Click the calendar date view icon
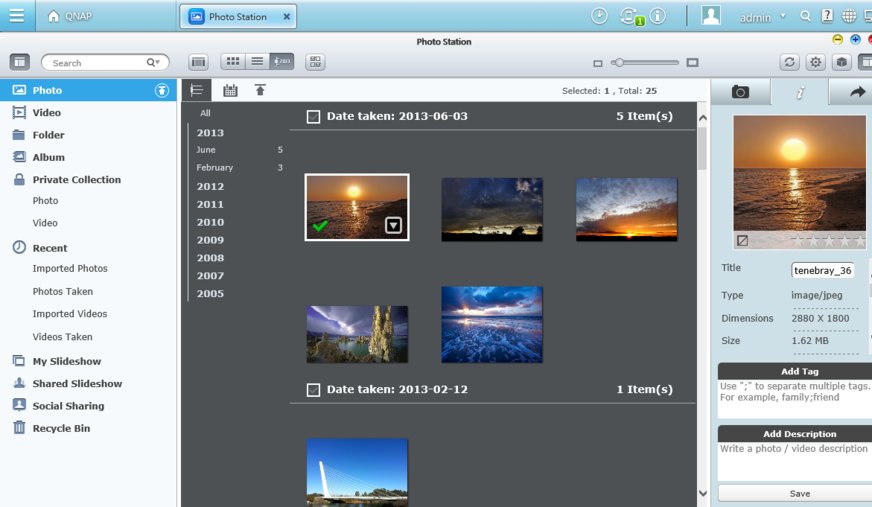 [x=230, y=90]
